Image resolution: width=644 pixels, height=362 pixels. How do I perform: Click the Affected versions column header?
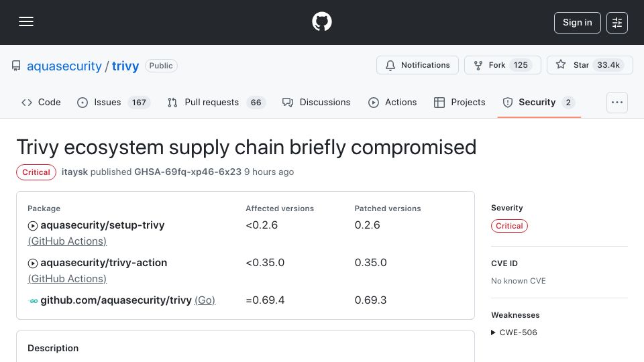coord(280,208)
